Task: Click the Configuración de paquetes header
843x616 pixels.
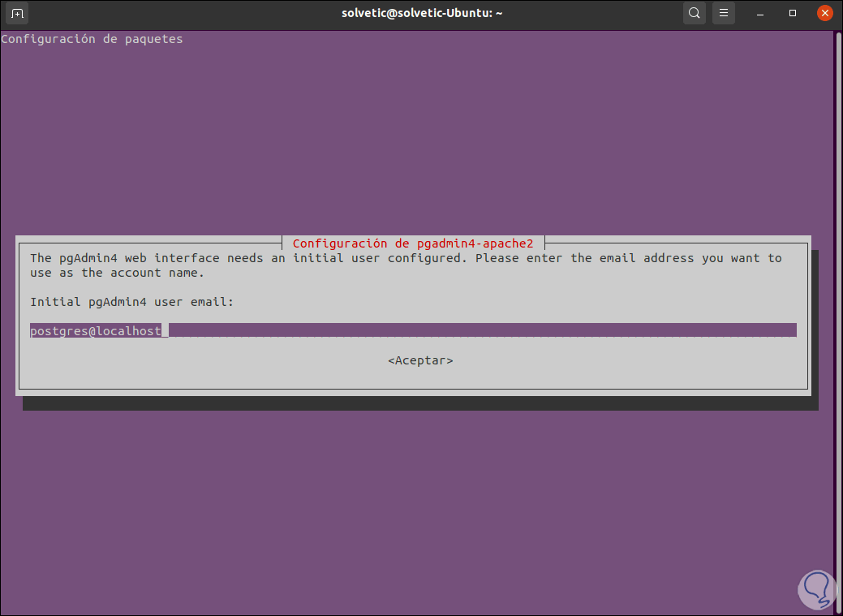Action: [x=92, y=38]
